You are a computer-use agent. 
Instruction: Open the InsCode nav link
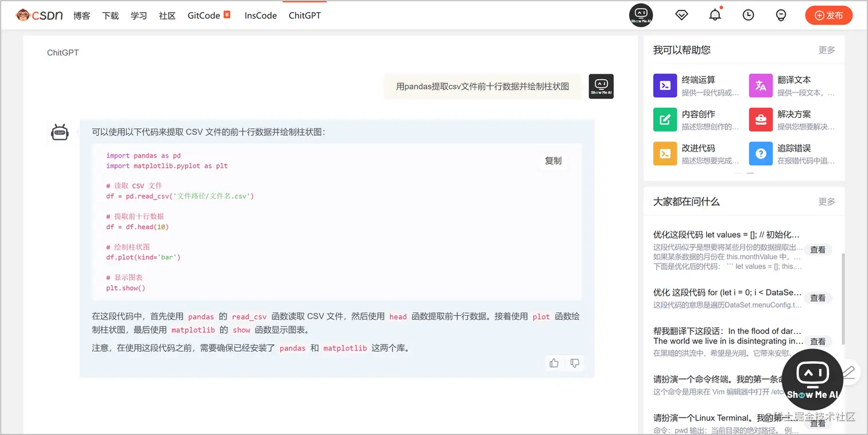pyautogui.click(x=261, y=15)
